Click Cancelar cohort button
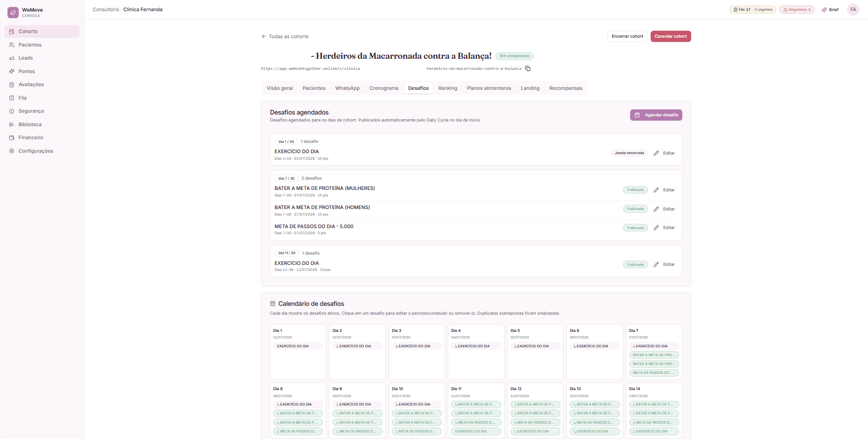 [671, 36]
